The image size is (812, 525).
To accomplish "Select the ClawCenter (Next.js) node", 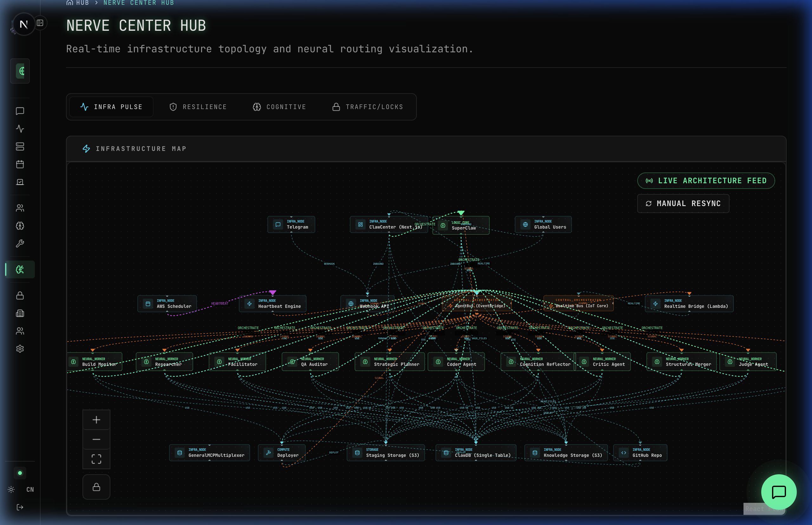I will [389, 224].
